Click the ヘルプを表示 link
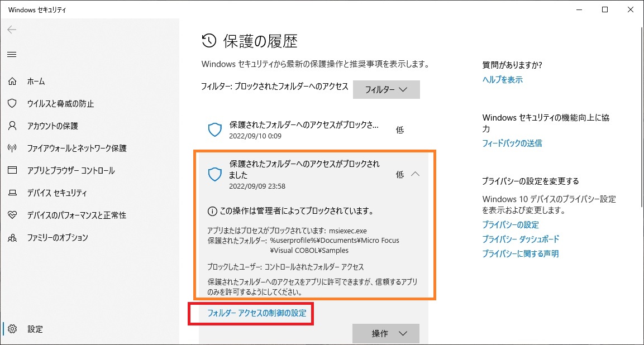 [x=502, y=80]
